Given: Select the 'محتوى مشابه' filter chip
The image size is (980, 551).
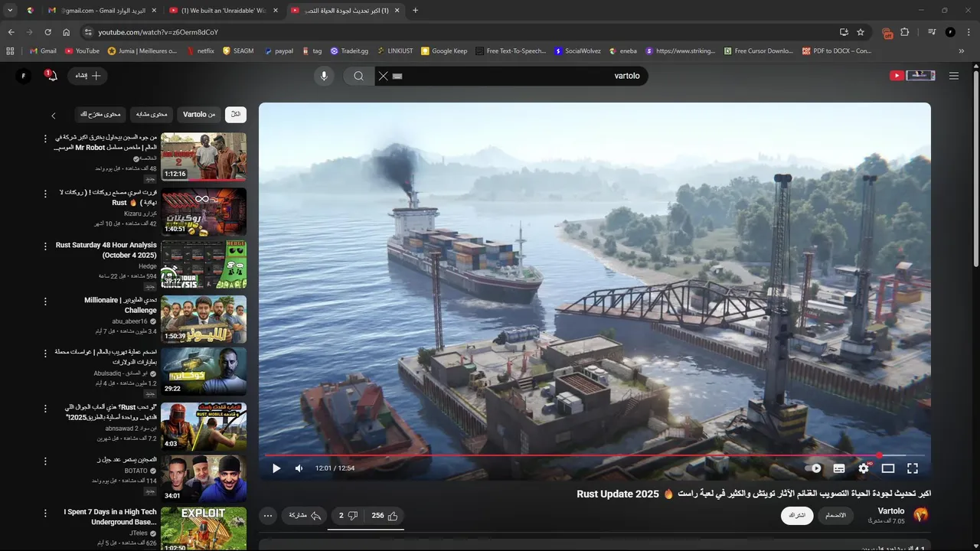Looking at the screenshot, I should click(152, 114).
